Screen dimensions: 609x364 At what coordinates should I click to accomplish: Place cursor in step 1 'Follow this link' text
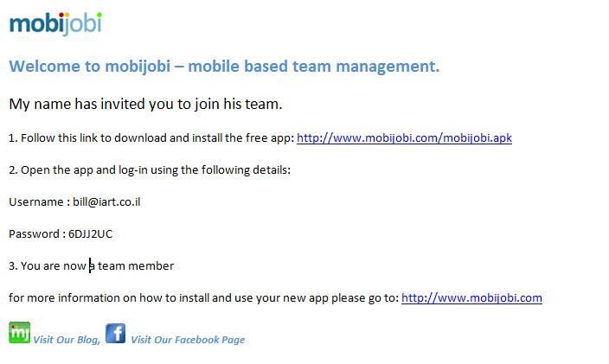[61, 137]
